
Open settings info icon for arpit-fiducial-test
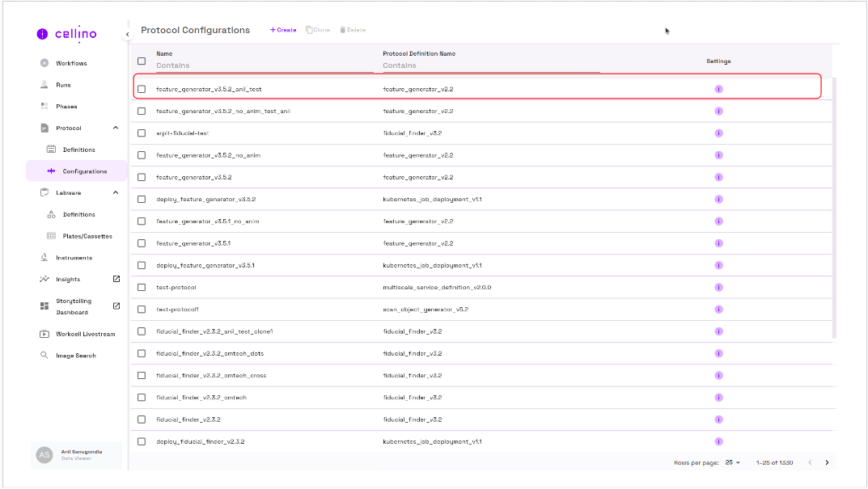pos(718,133)
